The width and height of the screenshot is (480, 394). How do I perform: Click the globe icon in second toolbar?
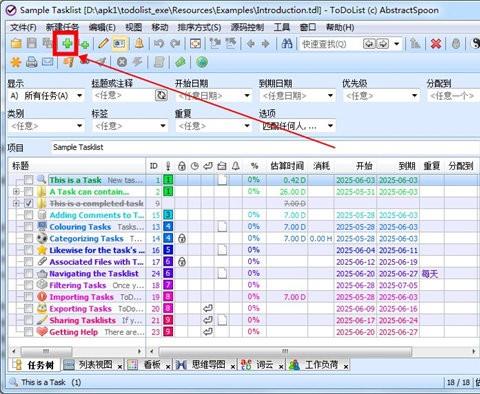click(x=202, y=62)
